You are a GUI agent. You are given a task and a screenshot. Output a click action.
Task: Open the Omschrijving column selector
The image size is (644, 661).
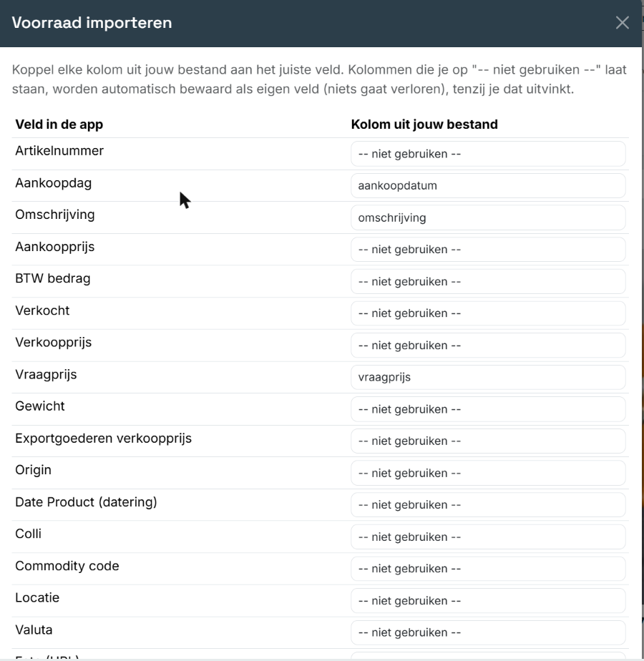(488, 217)
